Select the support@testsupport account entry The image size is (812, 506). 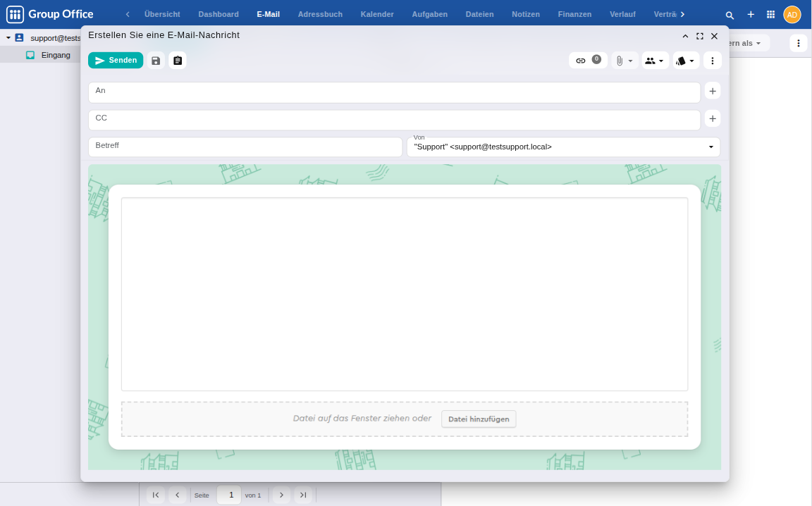coord(56,38)
